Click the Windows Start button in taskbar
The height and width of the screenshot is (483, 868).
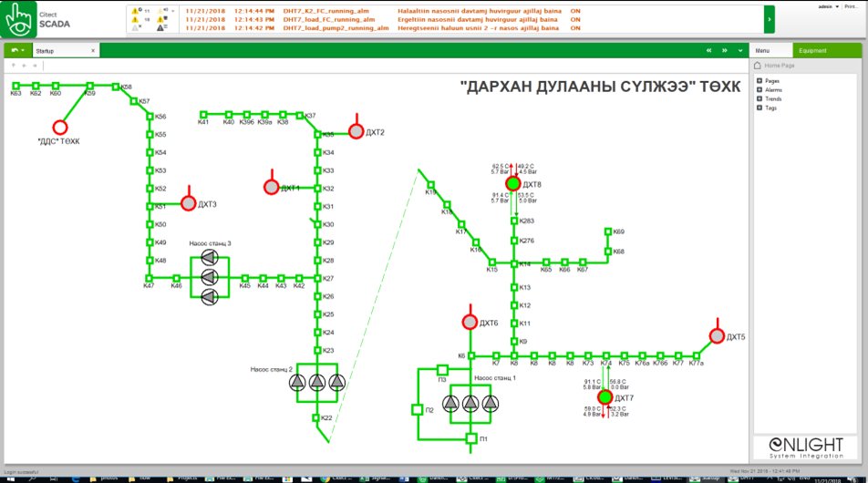(9, 478)
